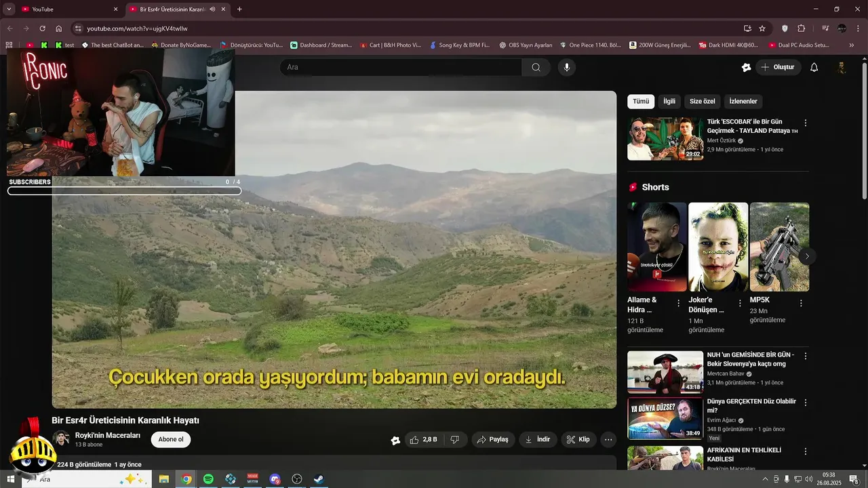Viewport: 868px width, 488px height.
Task: Open the YouTube account avatar menu
Action: (x=842, y=67)
